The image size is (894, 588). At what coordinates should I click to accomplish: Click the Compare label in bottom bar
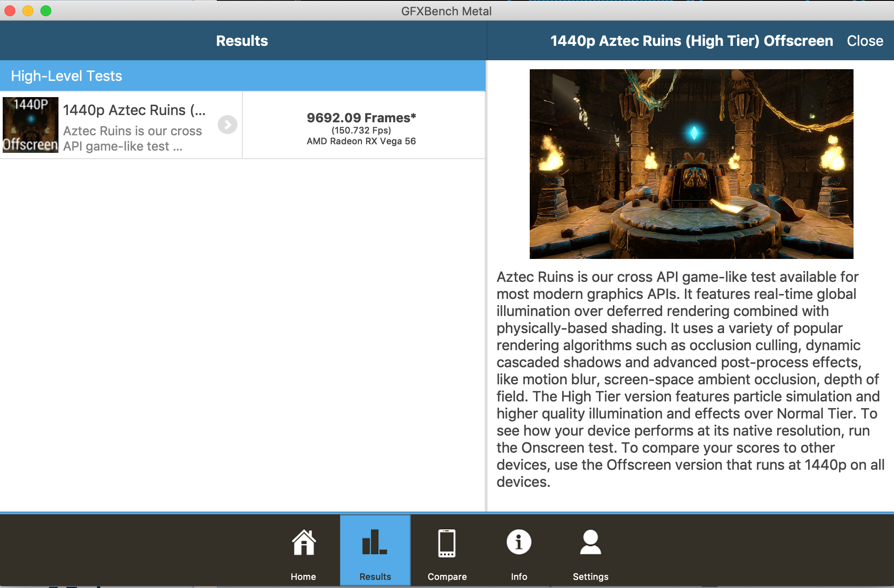point(447,577)
